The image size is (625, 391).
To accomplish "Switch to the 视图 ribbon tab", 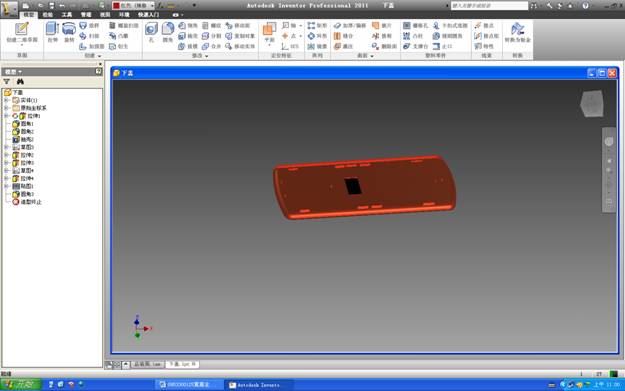I will point(105,15).
